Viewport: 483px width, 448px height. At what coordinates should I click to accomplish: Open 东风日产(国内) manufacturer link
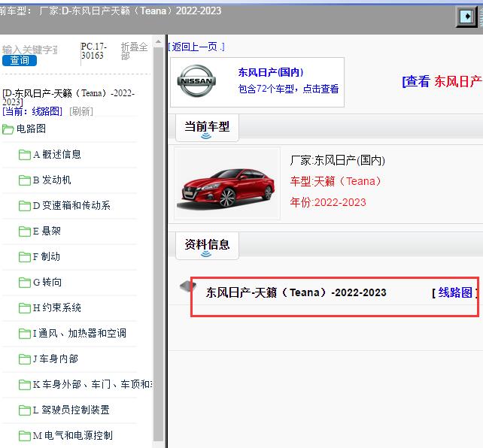(x=271, y=72)
